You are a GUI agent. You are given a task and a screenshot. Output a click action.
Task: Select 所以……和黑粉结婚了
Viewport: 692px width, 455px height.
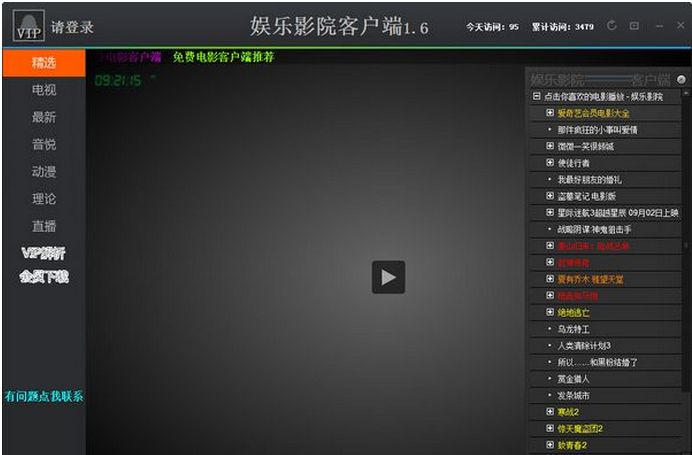coord(597,362)
